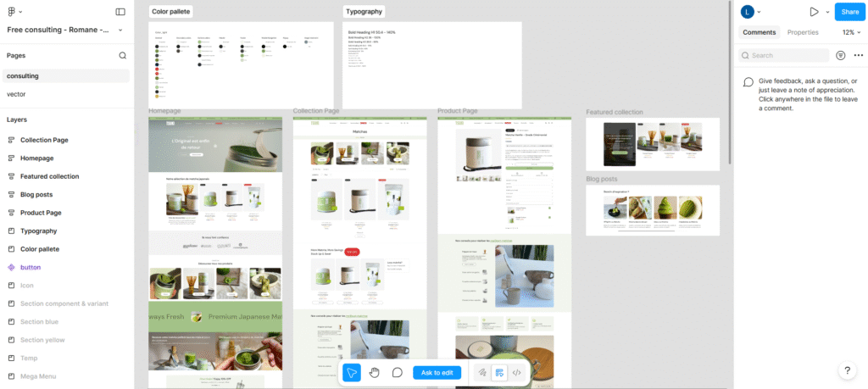This screenshot has height=389, width=868.
Task: Switch to Design mode in toolbar
Action: 499,372
